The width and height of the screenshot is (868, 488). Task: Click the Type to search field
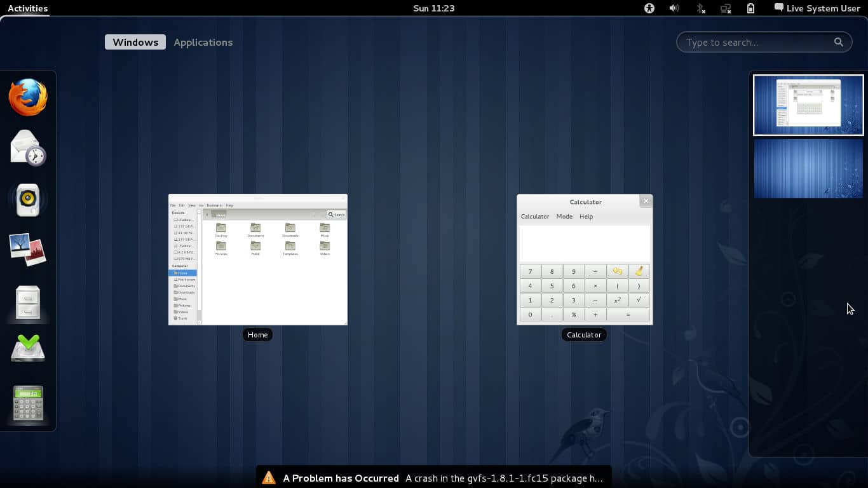(756, 43)
